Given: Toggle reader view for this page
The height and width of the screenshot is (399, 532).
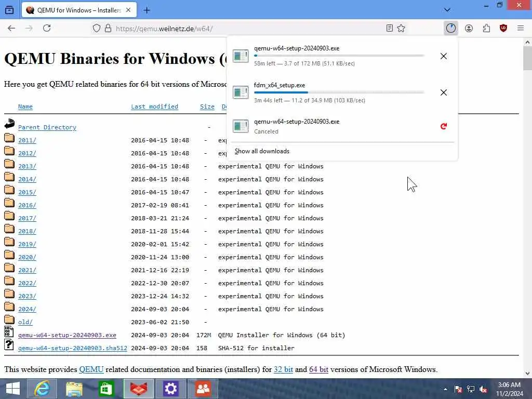Looking at the screenshot, I should click(390, 28).
